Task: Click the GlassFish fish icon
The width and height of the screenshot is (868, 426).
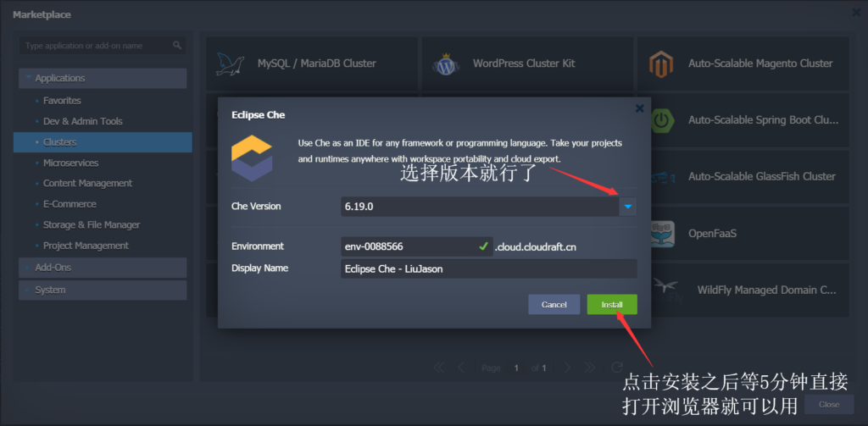Action: click(x=662, y=178)
